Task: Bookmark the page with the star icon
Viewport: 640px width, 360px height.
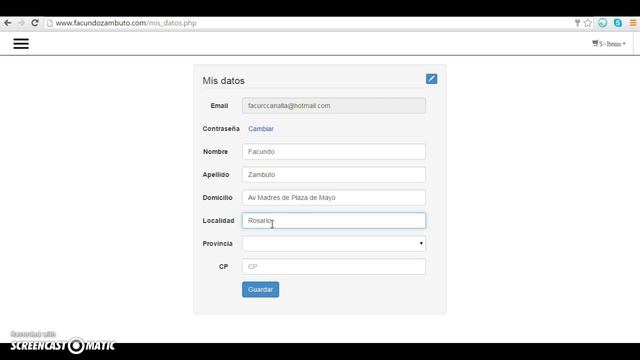Action: [588, 23]
